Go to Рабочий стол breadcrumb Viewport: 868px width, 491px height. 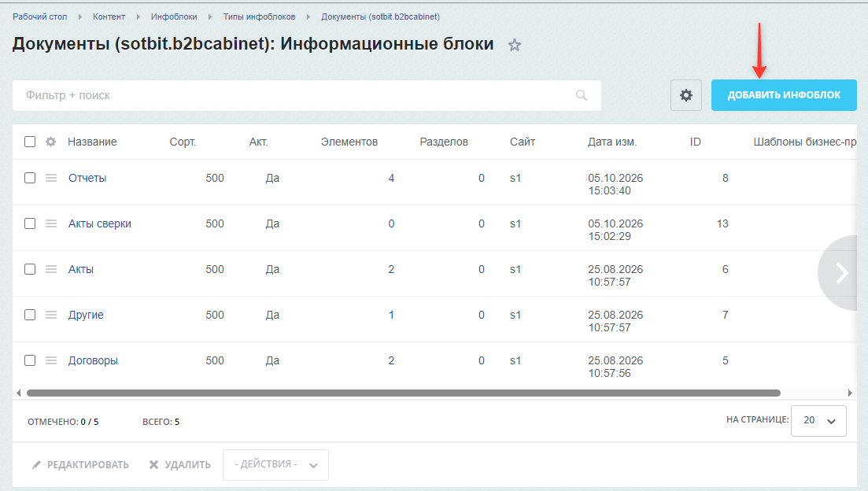pyautogui.click(x=40, y=17)
